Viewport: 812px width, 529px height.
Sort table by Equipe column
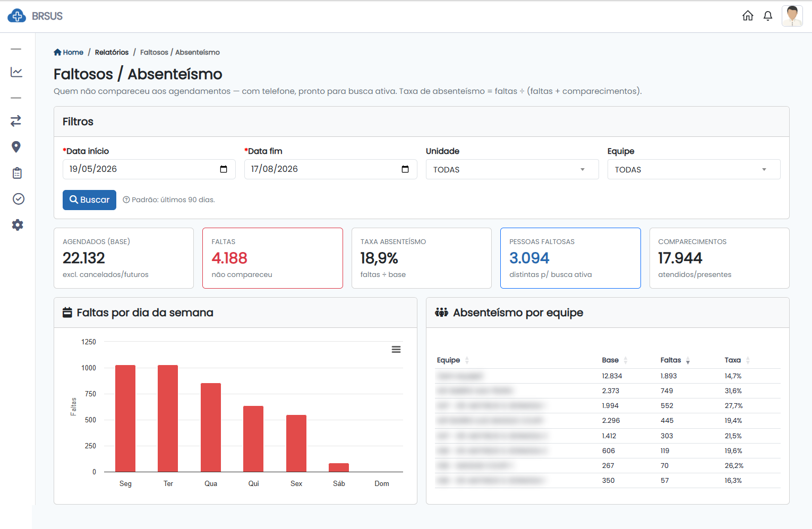453,360
